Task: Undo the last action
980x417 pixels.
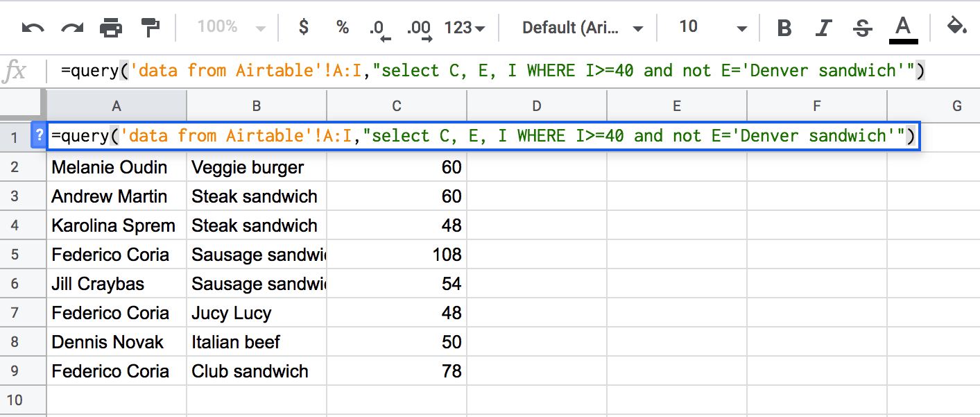Action: pyautogui.click(x=33, y=28)
